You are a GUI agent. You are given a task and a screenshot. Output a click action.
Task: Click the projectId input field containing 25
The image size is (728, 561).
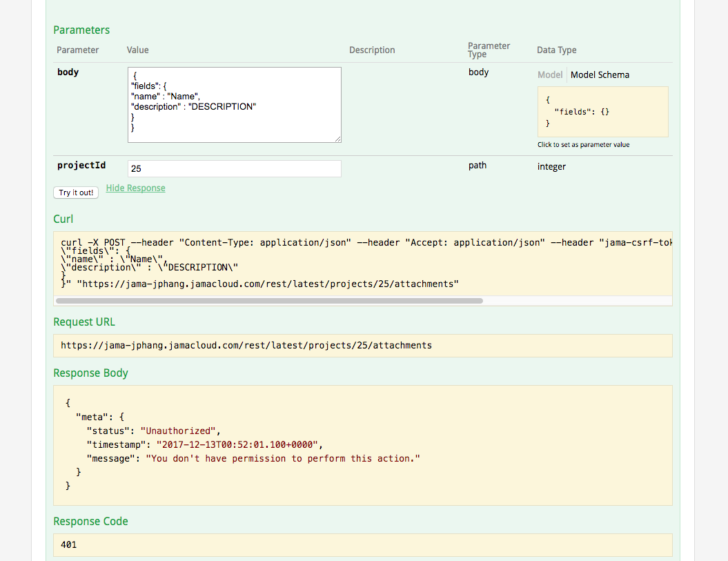[235, 168]
